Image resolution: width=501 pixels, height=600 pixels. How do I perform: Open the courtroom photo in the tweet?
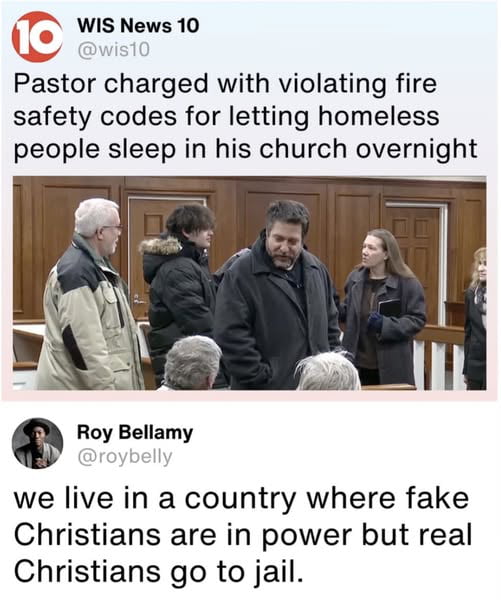250,283
